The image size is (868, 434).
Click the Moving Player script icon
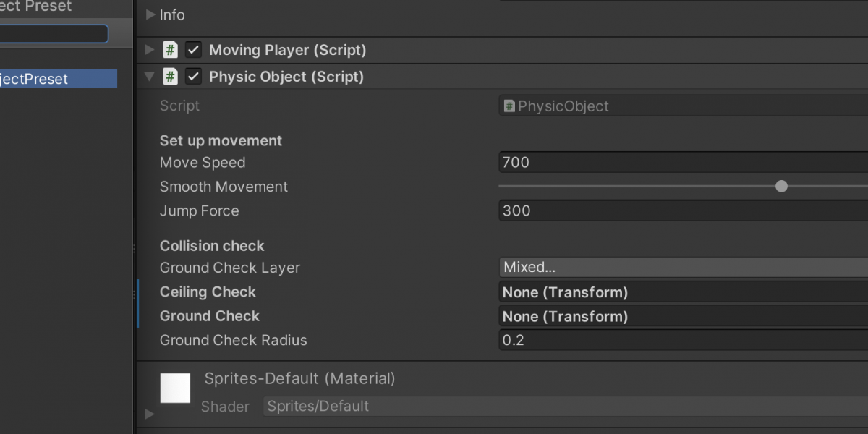170,50
